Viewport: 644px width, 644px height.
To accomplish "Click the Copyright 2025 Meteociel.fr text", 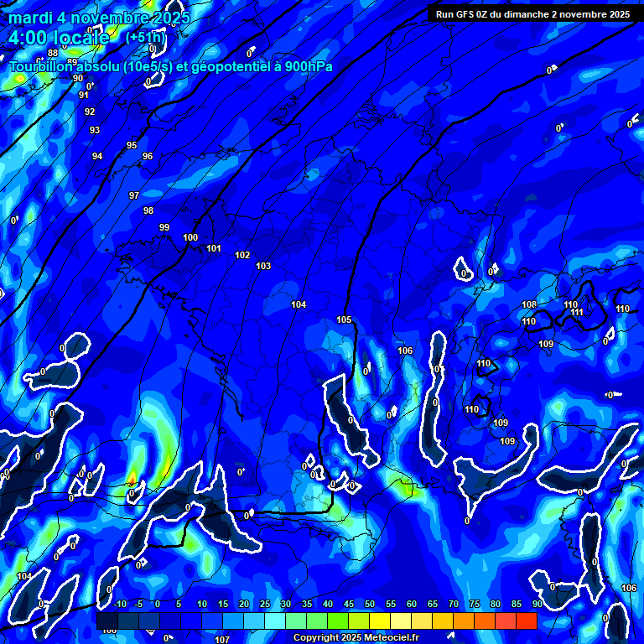I will point(357,638).
